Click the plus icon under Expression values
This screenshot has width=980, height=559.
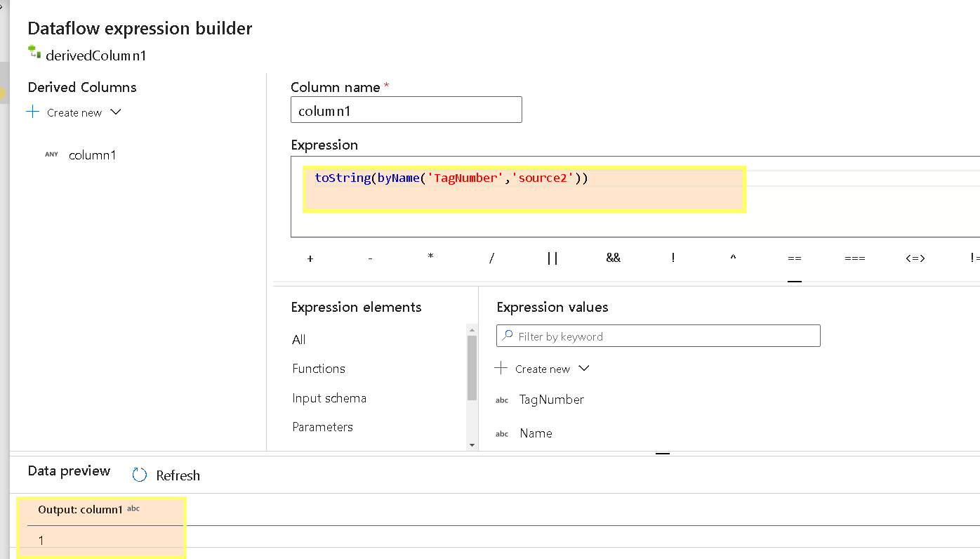[501, 369]
